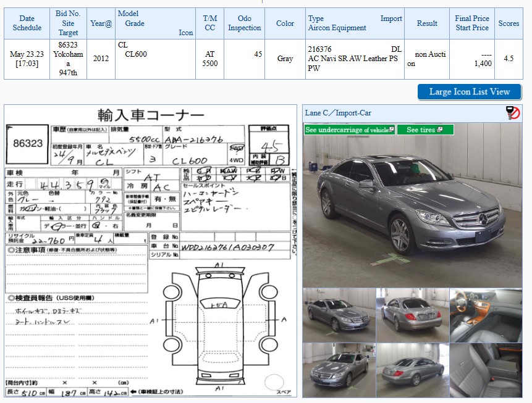Screen dimensions: 532x403
Task: Click the Year@ column header
Action: (x=101, y=23)
